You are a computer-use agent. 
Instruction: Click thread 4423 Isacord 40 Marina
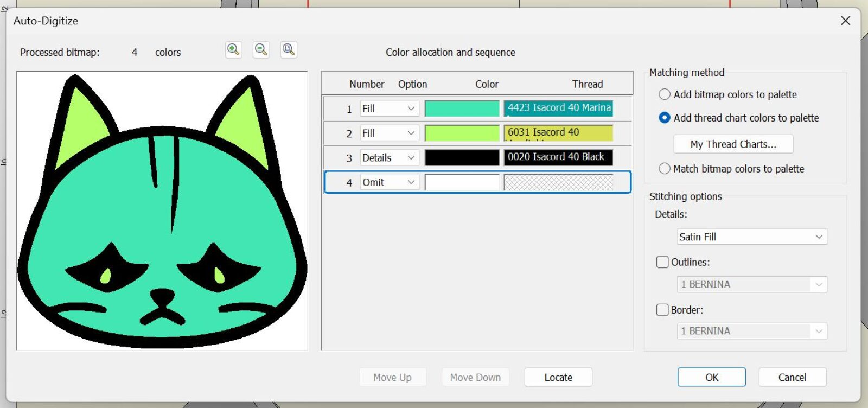tap(558, 109)
